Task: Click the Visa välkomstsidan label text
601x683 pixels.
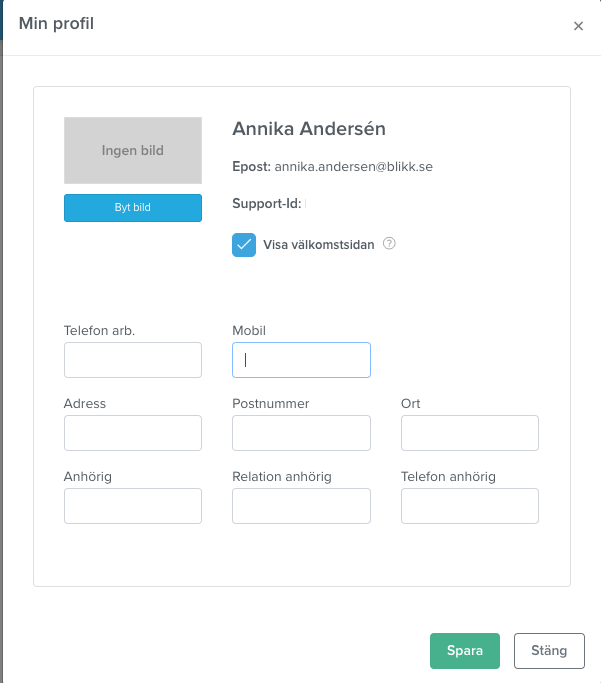Action: pos(319,245)
